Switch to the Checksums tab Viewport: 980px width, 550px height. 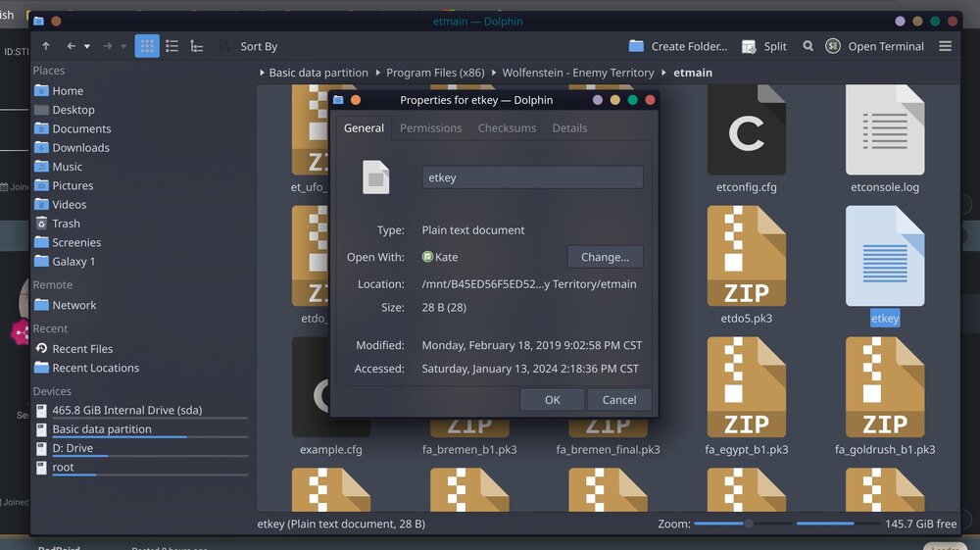(507, 127)
